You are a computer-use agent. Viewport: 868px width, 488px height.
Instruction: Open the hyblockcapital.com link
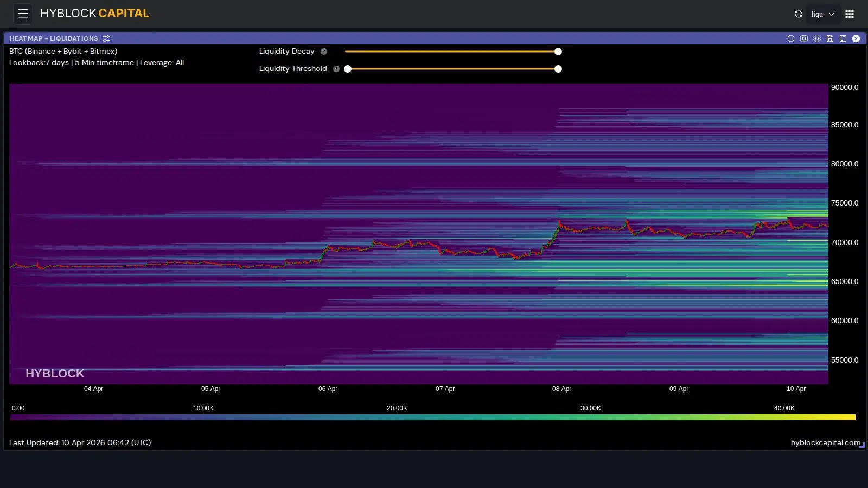[825, 442]
